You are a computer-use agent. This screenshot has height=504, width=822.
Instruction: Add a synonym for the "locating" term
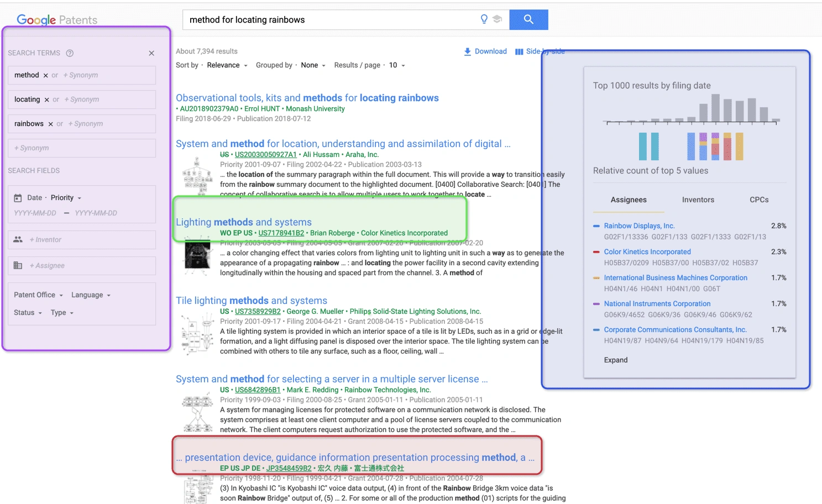coord(82,99)
